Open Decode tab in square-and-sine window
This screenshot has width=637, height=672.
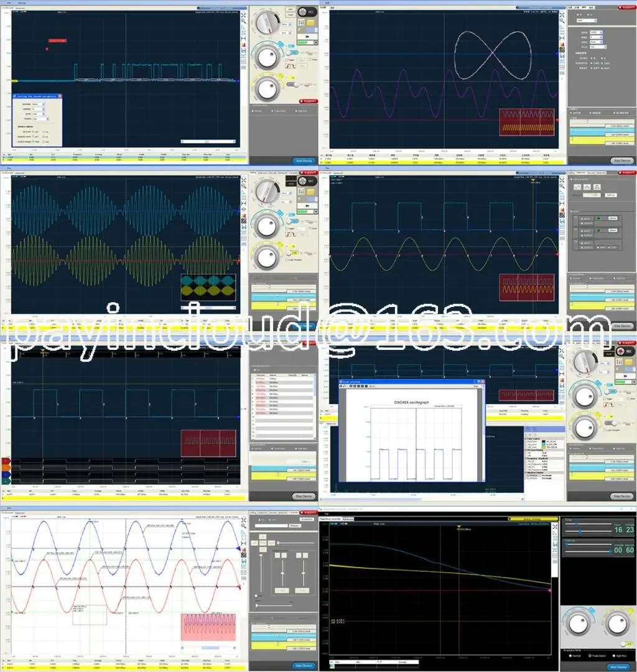(591, 173)
